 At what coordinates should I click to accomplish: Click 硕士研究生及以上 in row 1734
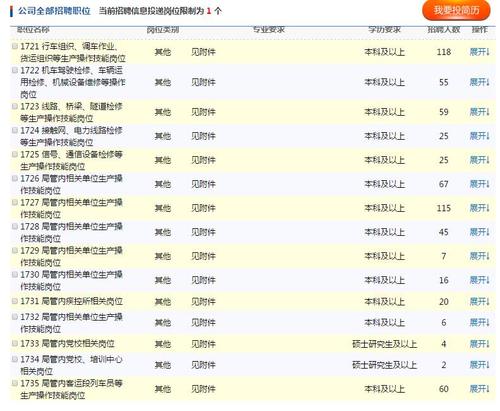(384, 365)
